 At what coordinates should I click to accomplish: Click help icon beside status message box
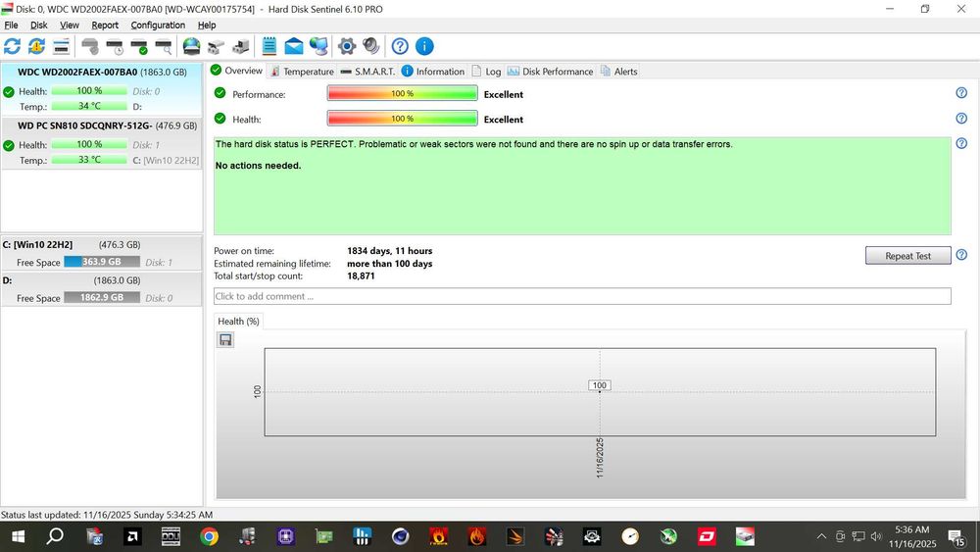pyautogui.click(x=961, y=143)
